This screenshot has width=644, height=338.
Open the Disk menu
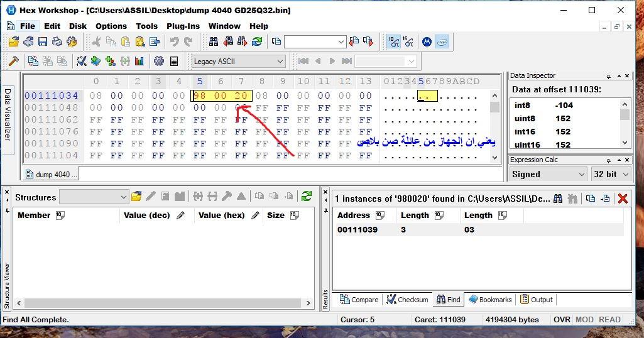[x=78, y=26]
